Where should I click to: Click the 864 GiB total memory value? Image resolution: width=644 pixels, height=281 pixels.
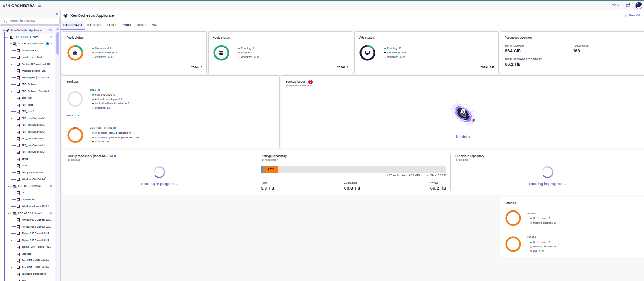pos(512,51)
